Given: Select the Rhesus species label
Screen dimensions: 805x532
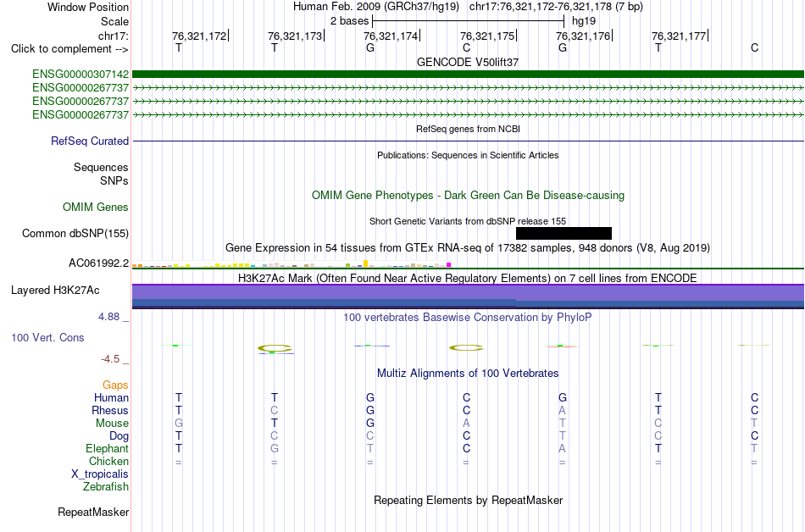Looking at the screenshot, I should coord(110,410).
